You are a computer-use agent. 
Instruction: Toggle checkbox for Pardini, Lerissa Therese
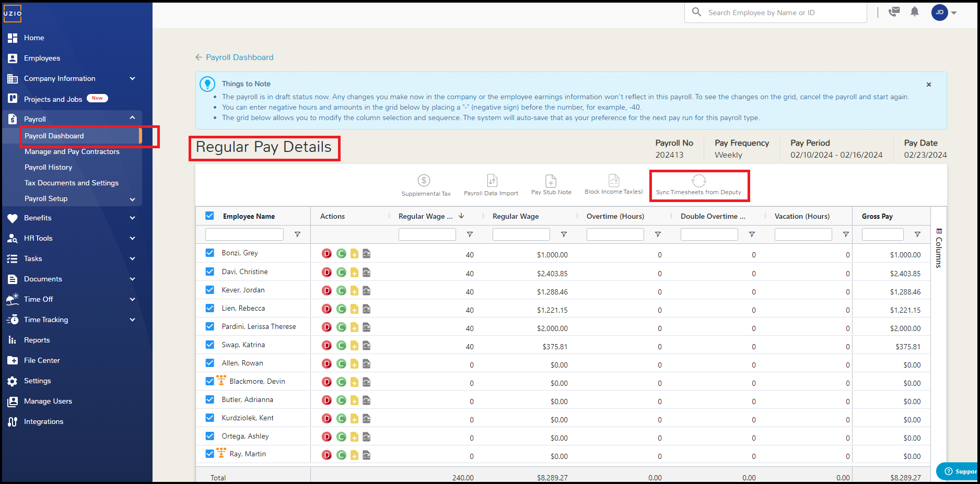click(209, 326)
